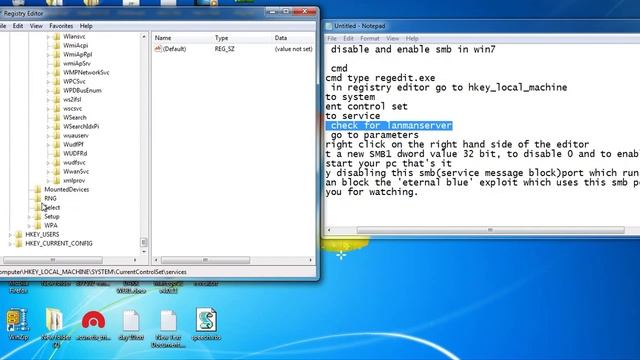Click the wscsvc folder icon
The image size is (640, 360).
click(57, 108)
